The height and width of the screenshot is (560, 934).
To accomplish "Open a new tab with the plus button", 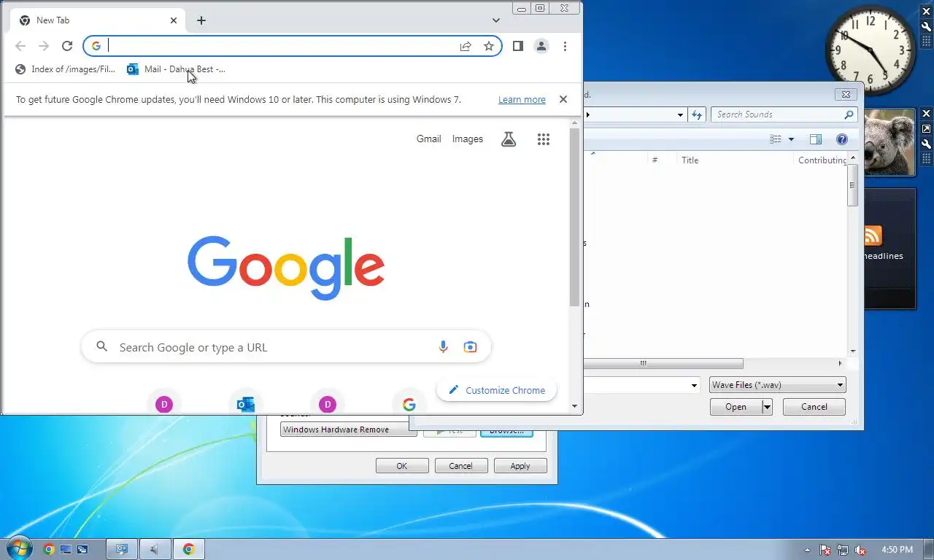I will pos(201,20).
